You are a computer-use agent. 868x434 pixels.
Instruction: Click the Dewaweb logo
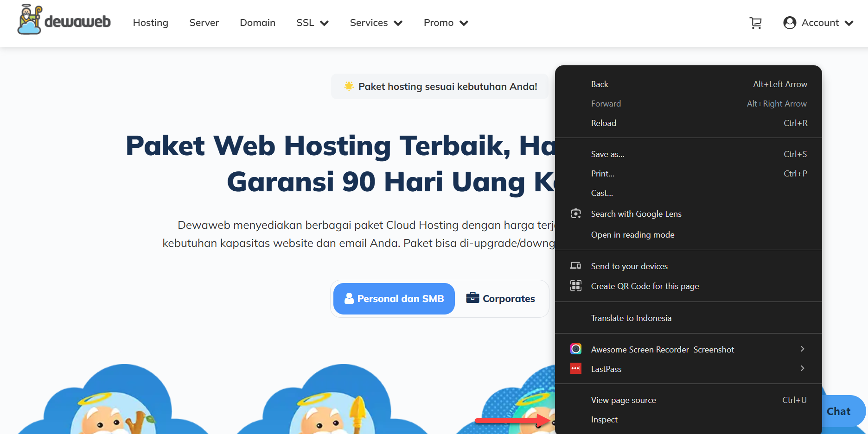click(64, 20)
